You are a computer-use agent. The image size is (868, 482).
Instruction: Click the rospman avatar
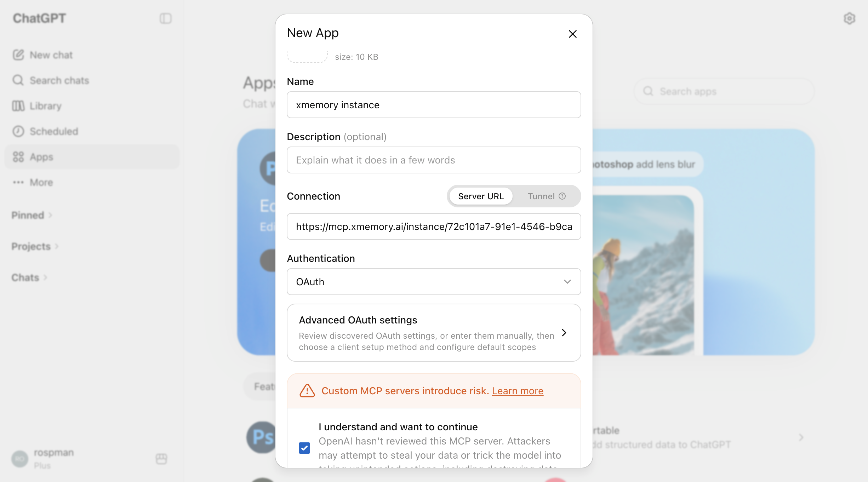click(x=20, y=459)
